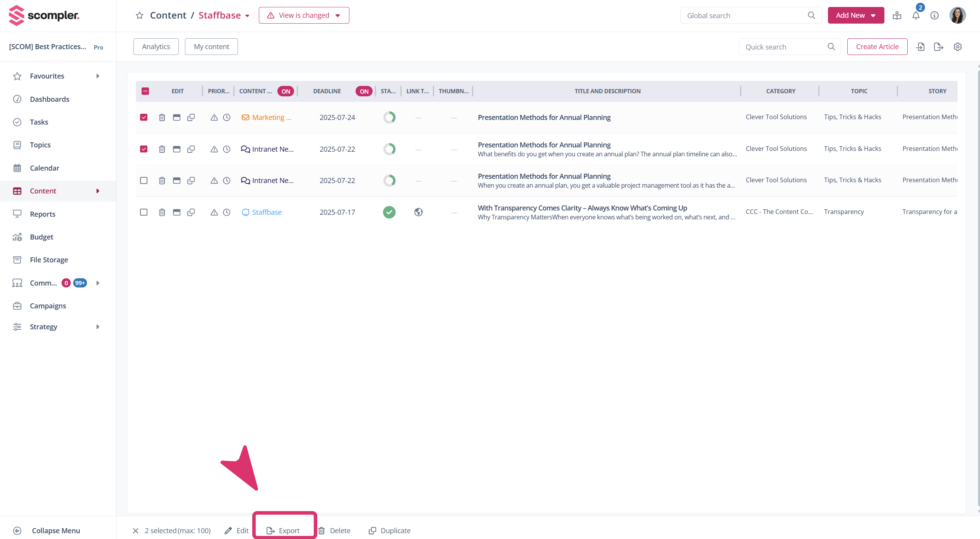Click the info circle icon

point(934,15)
